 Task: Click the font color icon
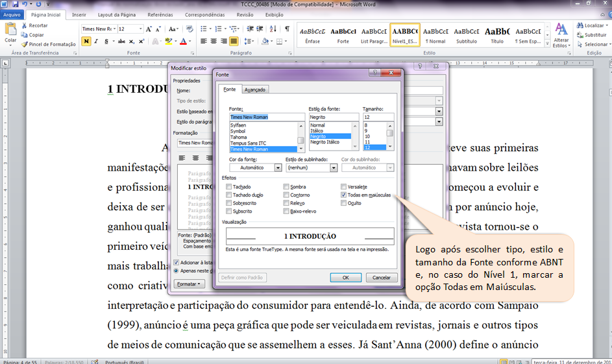(x=183, y=42)
